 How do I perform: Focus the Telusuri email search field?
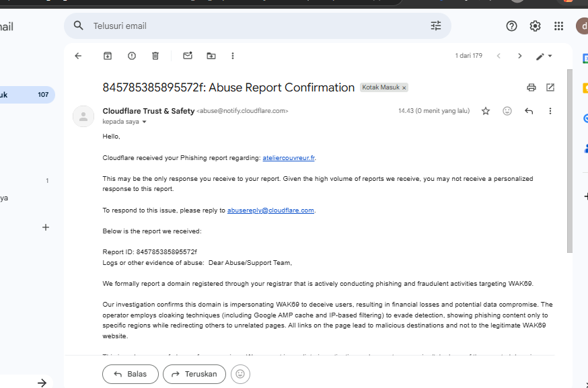click(x=259, y=26)
